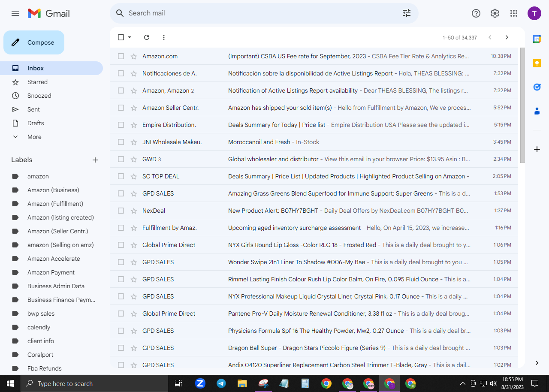Open the Google apps grid

(x=514, y=13)
